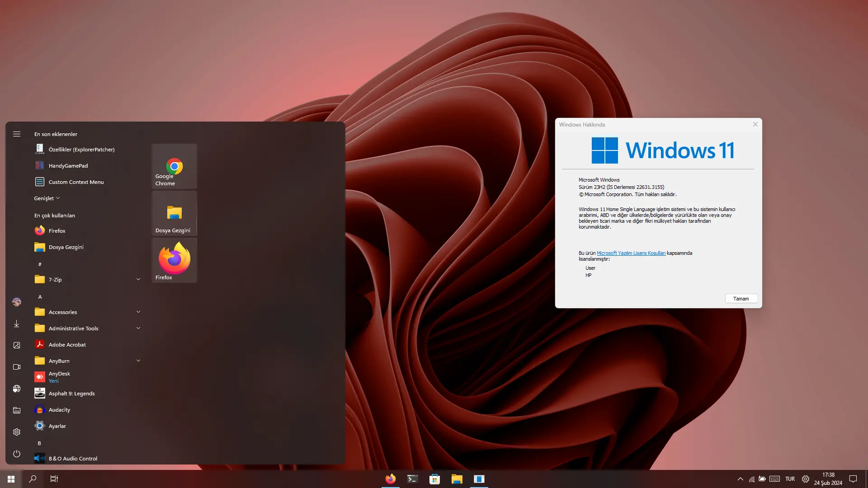This screenshot has width=868, height=488.
Task: Open Network from Start sidebar
Action: click(x=17, y=389)
